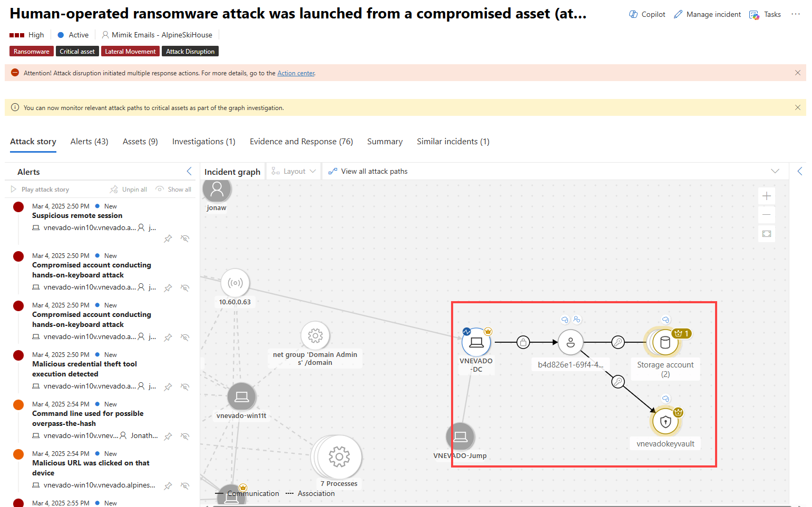Image resolution: width=812 pixels, height=507 pixels.
Task: Zoom out on the incident graph
Action: point(767,215)
